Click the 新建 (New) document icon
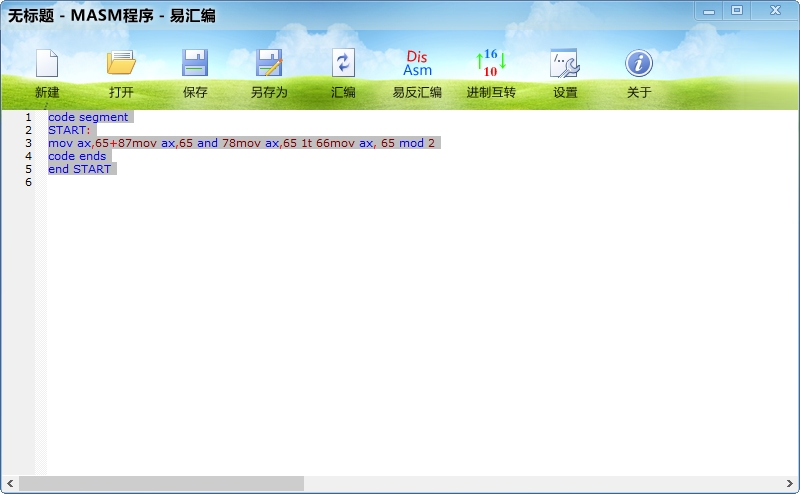The width and height of the screenshot is (800, 494). coord(47,63)
